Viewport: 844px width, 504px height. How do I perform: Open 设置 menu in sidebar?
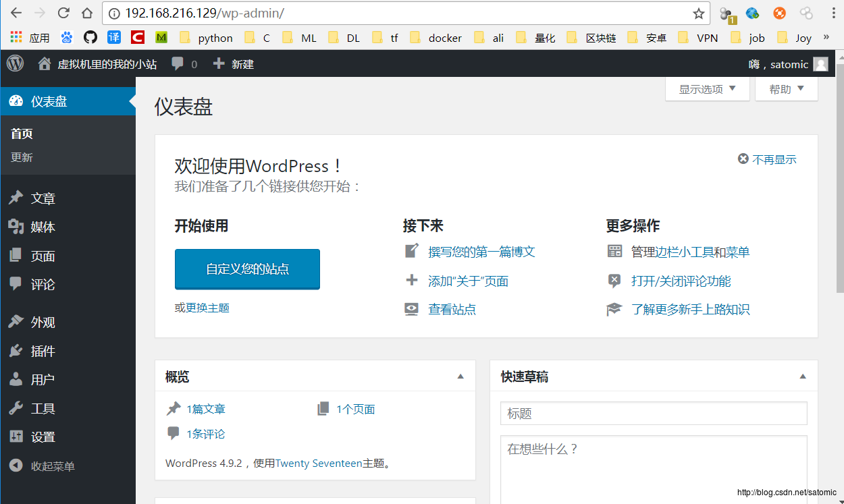point(43,437)
